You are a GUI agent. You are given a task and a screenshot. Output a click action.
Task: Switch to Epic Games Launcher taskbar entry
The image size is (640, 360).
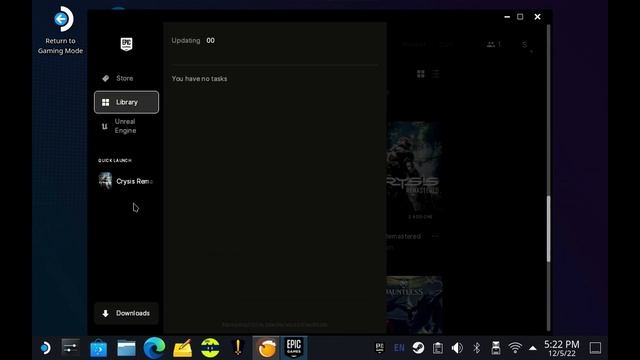294,348
